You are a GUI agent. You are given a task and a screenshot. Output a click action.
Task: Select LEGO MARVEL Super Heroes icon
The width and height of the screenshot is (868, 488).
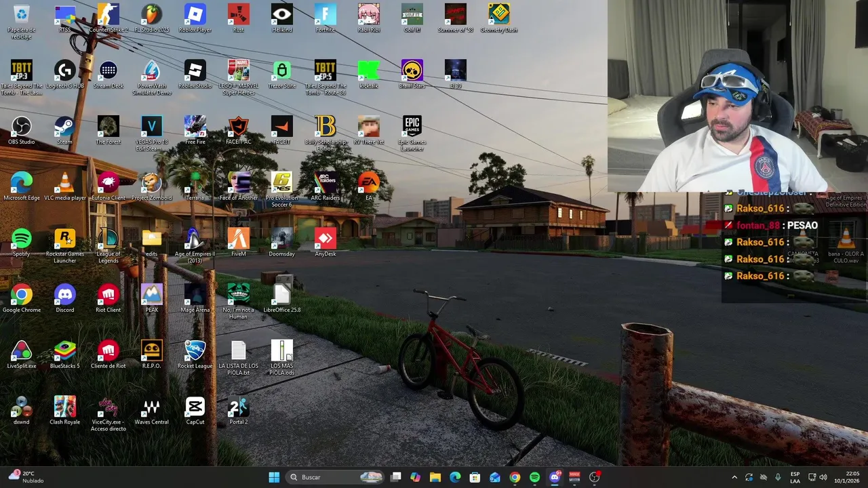(238, 78)
